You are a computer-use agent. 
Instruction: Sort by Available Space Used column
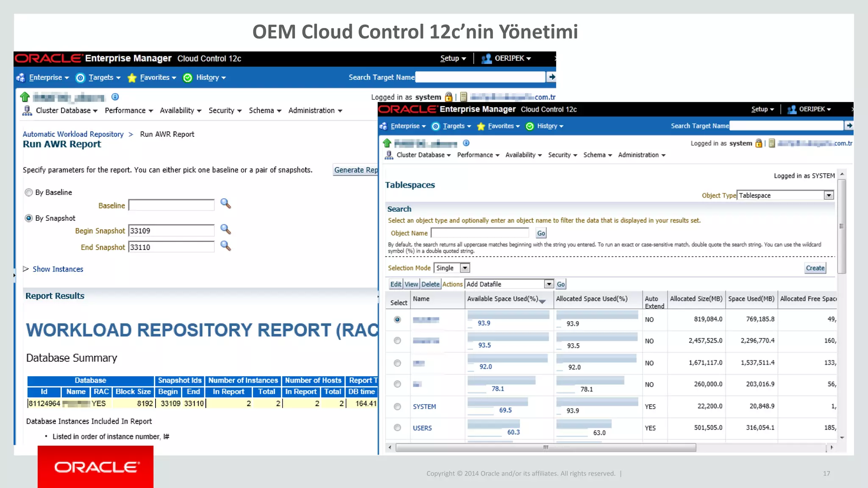pyautogui.click(x=506, y=299)
